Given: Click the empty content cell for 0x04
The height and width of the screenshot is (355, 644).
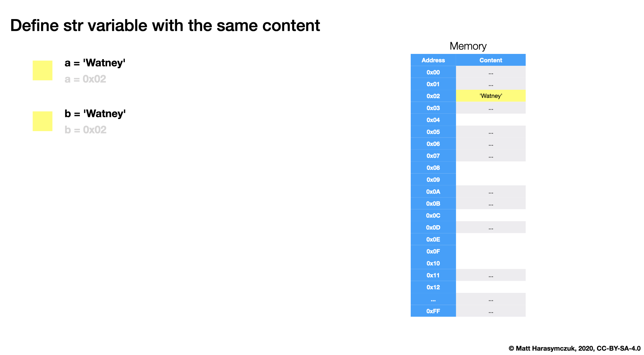Looking at the screenshot, I should tap(491, 120).
